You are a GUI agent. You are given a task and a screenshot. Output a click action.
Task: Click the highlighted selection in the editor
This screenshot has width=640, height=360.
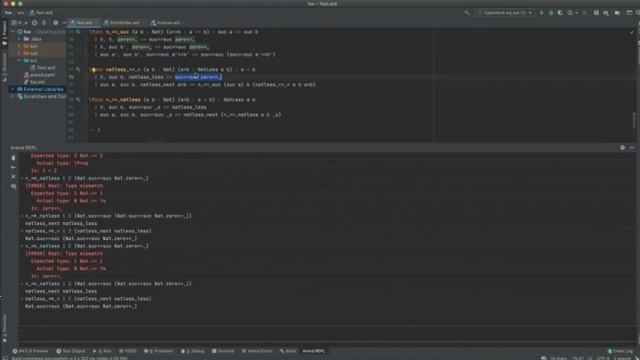199,77
